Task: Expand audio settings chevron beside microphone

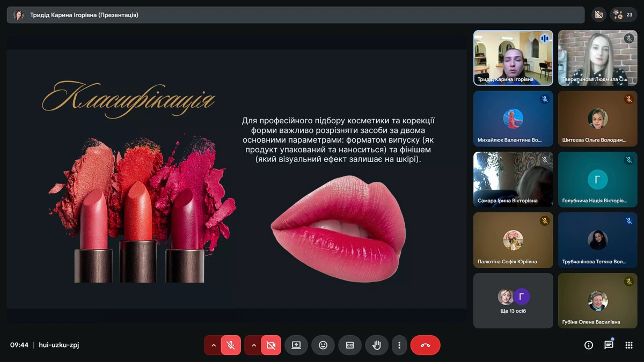Action: 214,345
